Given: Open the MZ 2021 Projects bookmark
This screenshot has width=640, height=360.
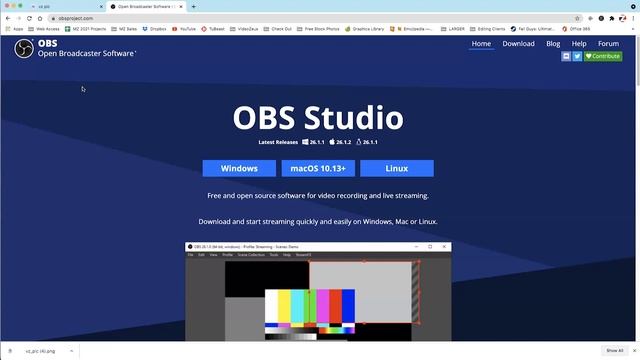Looking at the screenshot, I should [x=85, y=29].
